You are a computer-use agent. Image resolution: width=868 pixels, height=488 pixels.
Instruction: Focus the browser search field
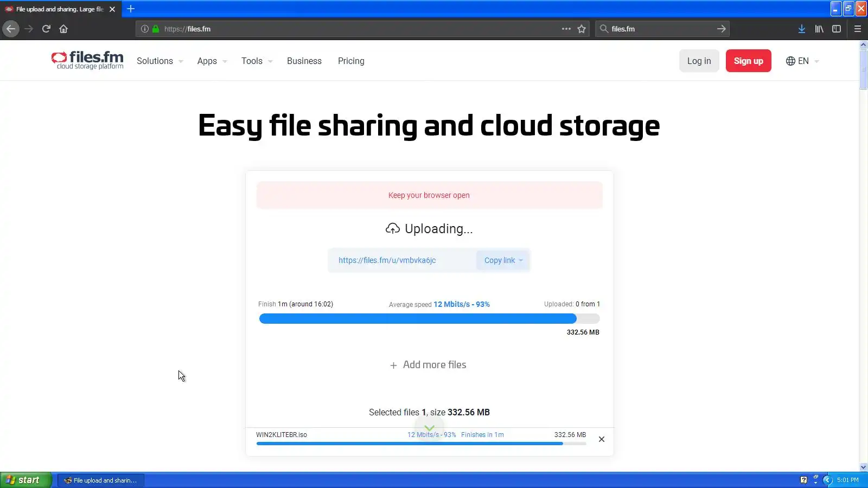click(662, 29)
